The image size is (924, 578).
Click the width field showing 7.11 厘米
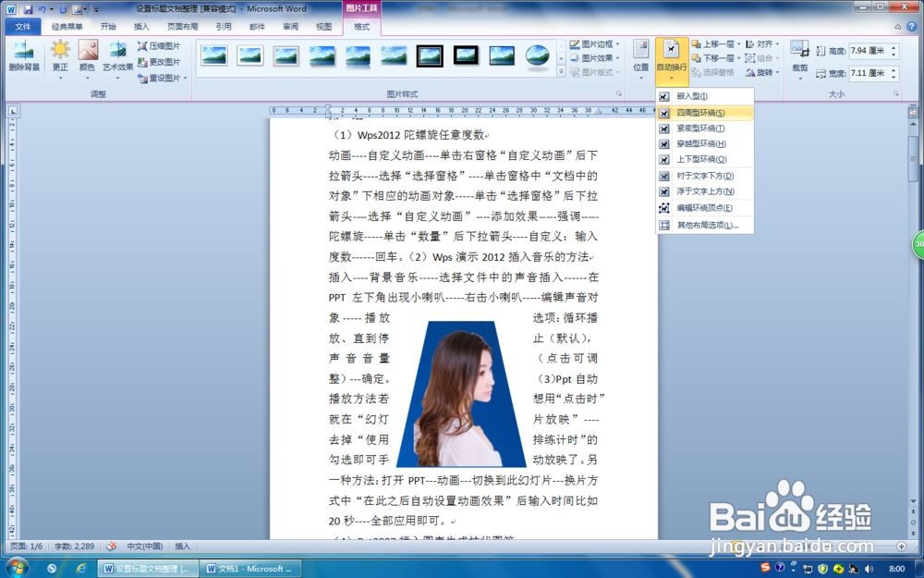868,74
